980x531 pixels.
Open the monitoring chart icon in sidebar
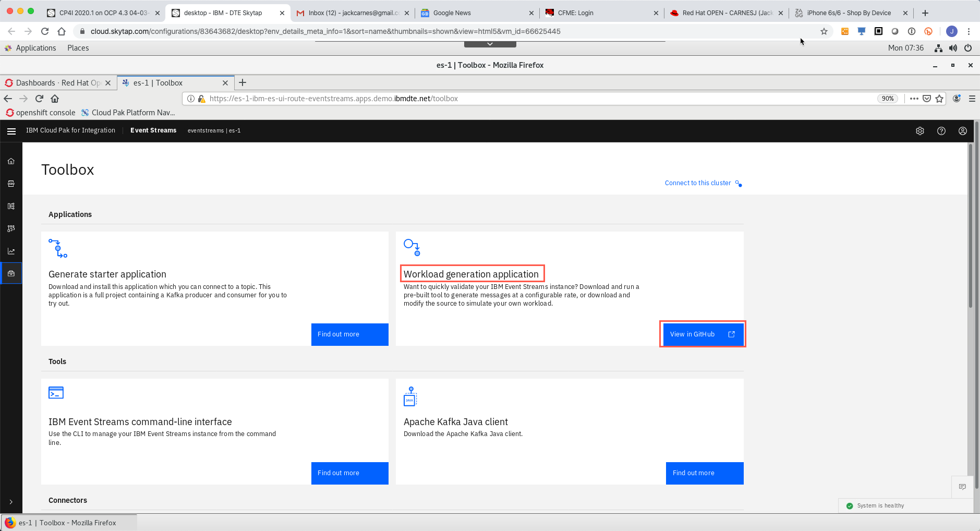(x=11, y=251)
